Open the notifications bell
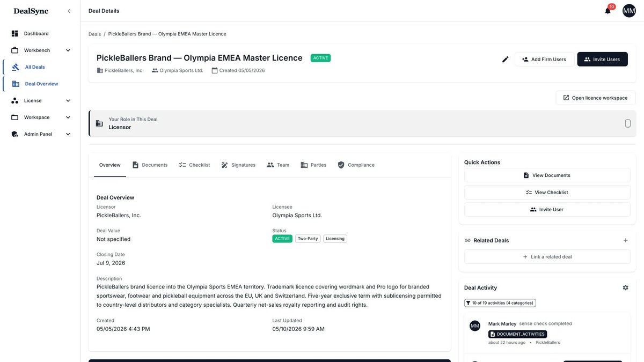Viewport: 644px width, 362px height. [x=608, y=11]
